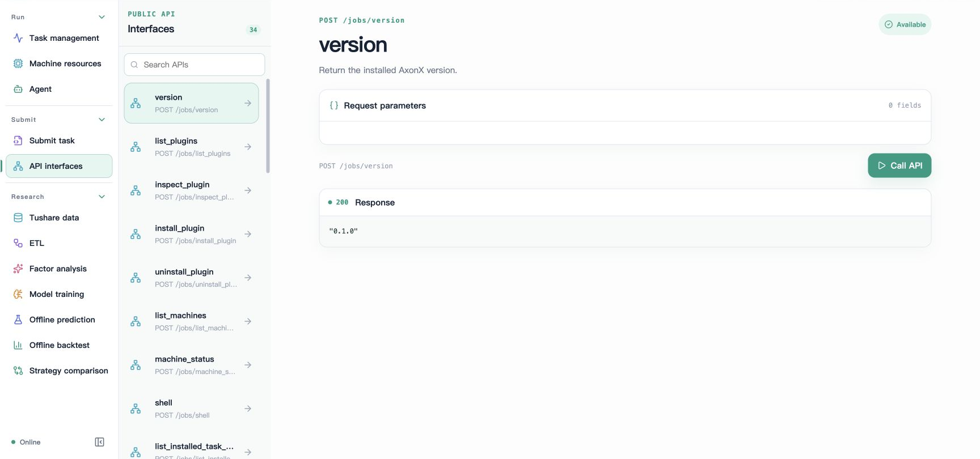Screen dimensions: 980x459
Task: Open Machine resources page
Action: 59,63
